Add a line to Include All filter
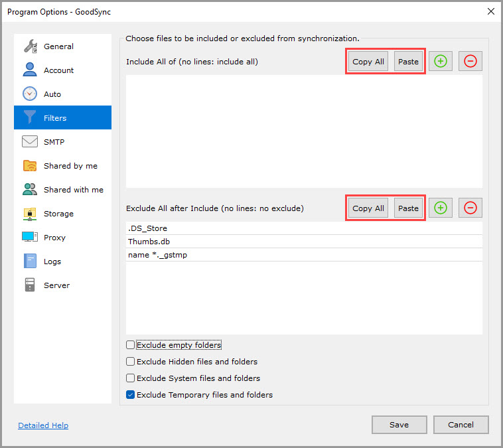Screen dimensions: 503x448 (x=441, y=61)
